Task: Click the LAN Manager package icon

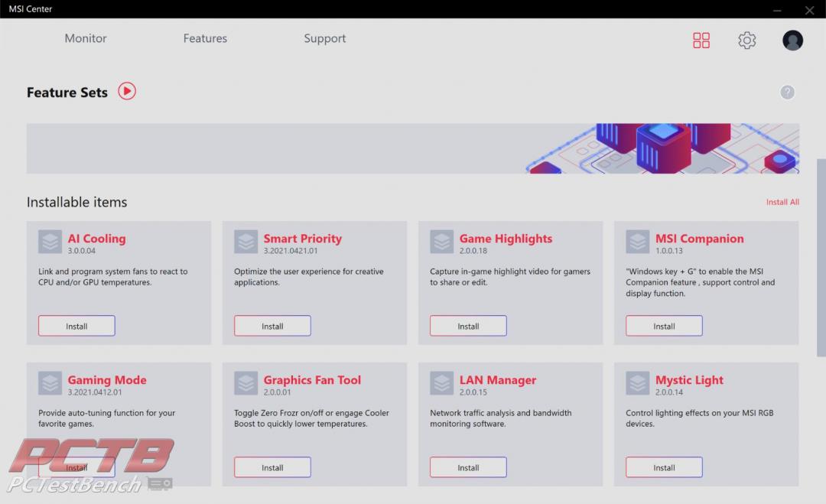Action: pos(441,383)
